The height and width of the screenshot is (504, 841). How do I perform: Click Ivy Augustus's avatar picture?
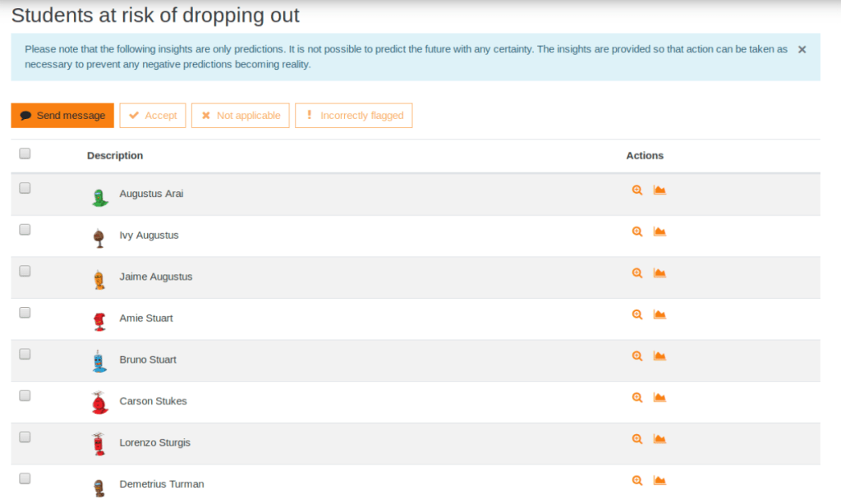[x=99, y=238]
